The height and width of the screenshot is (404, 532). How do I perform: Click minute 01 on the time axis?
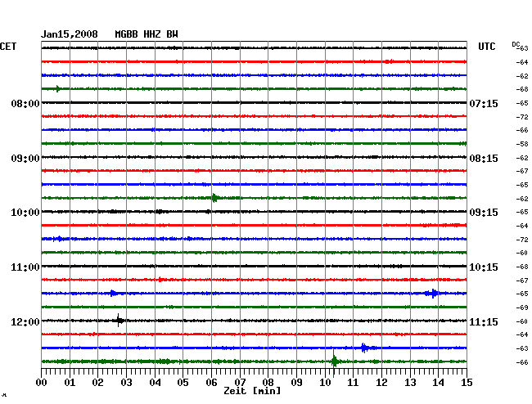pos(70,382)
